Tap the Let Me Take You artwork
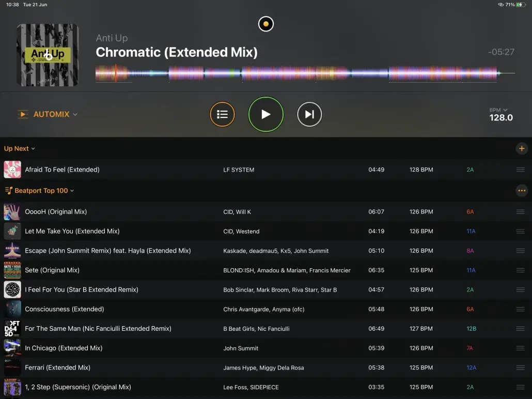This screenshot has height=399, width=532. (12, 231)
